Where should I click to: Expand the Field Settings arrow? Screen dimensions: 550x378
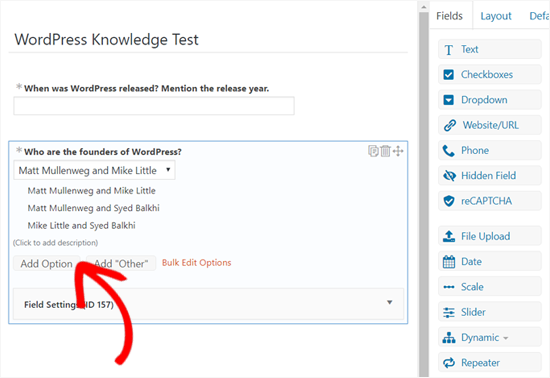(x=389, y=302)
